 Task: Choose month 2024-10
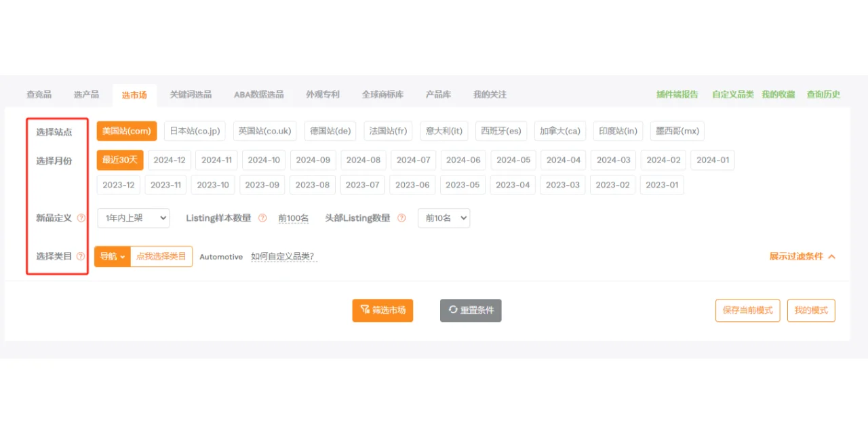tap(264, 160)
